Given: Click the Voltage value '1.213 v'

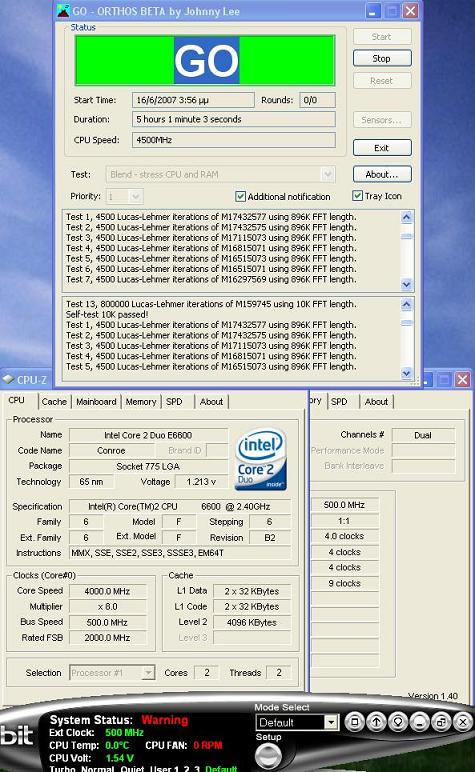Looking at the screenshot, I should 201,482.
